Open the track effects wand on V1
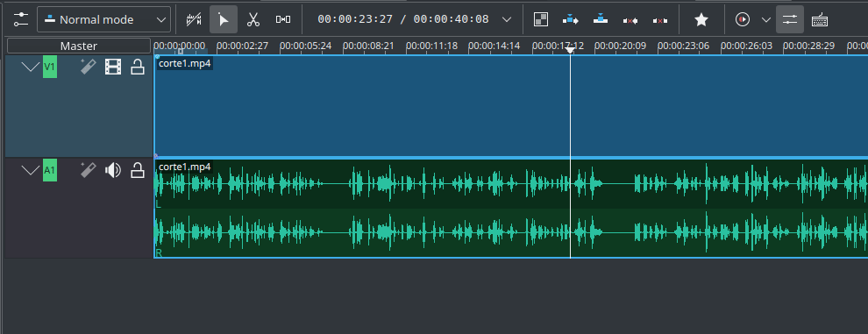 point(88,68)
